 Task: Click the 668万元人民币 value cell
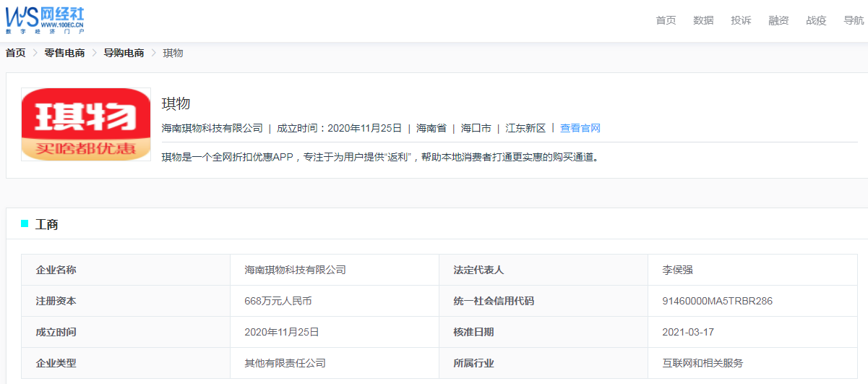point(335,301)
